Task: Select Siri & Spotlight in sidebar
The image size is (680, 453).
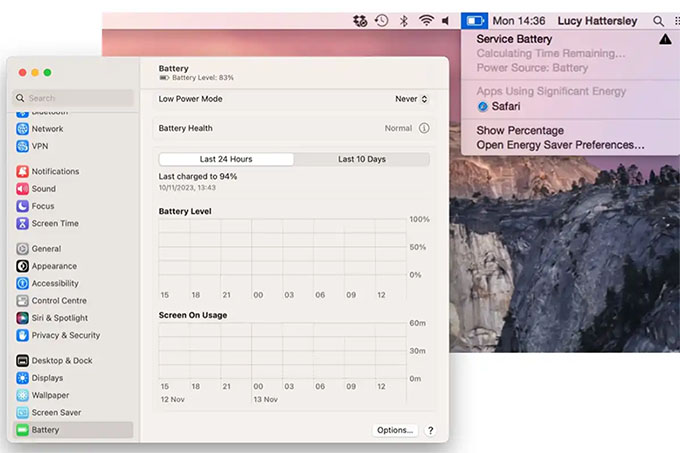Action: pos(59,318)
